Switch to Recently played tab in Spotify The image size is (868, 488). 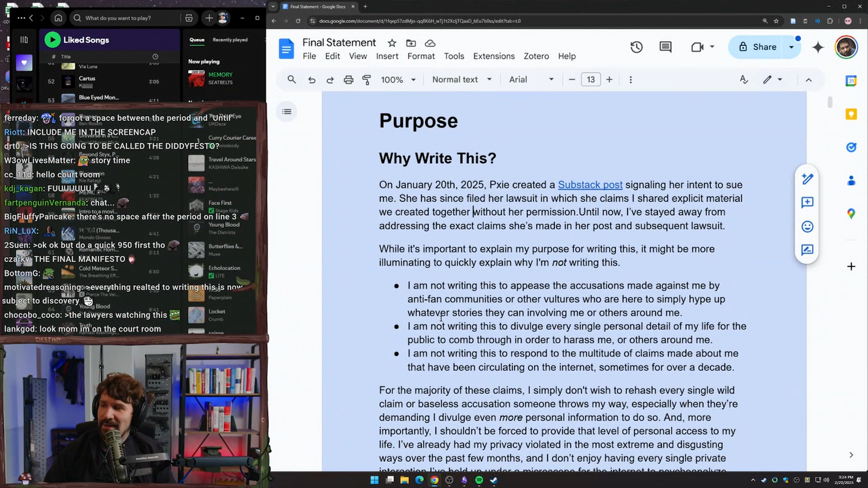[230, 40]
